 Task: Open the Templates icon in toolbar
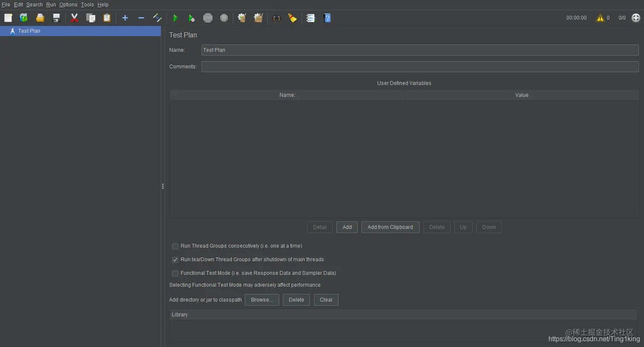tap(24, 18)
